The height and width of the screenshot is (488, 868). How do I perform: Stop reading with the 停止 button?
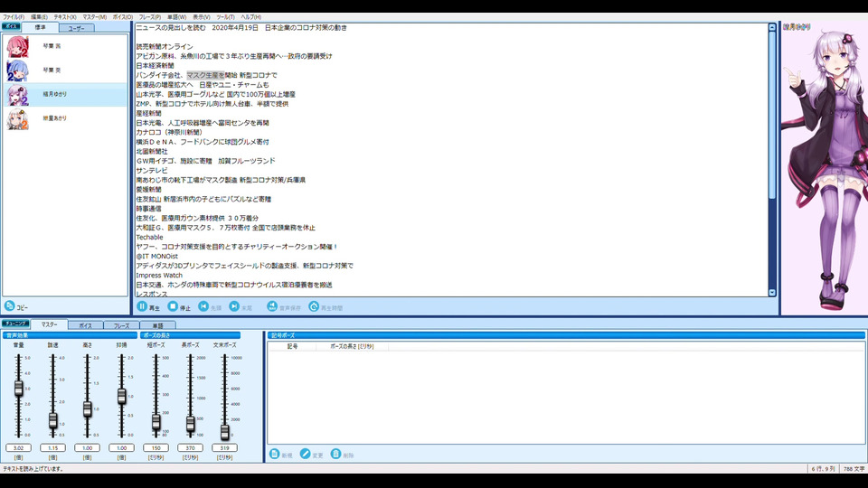[x=179, y=306]
